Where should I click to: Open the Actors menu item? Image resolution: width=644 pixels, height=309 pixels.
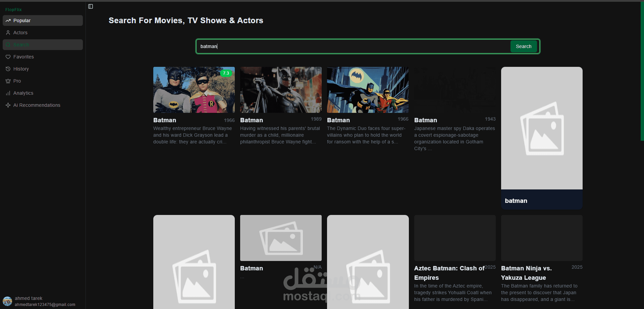[43, 33]
